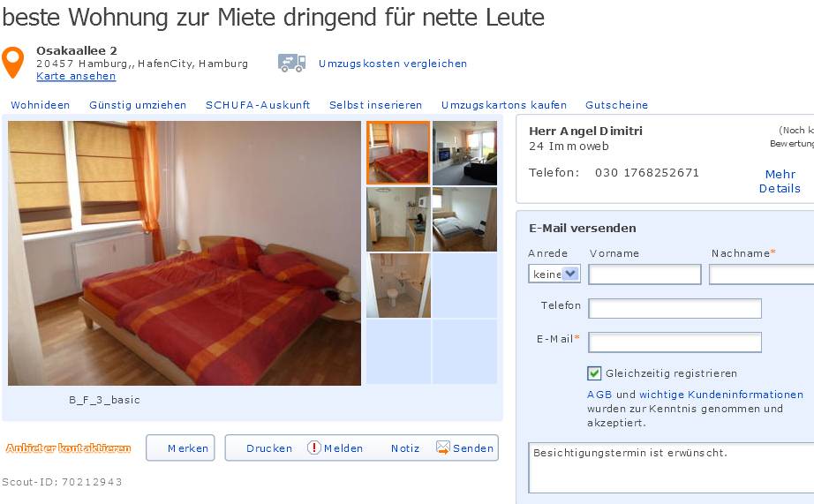Open the Wohnideen menu item
Viewport: 814px width, 504px height.
point(41,105)
